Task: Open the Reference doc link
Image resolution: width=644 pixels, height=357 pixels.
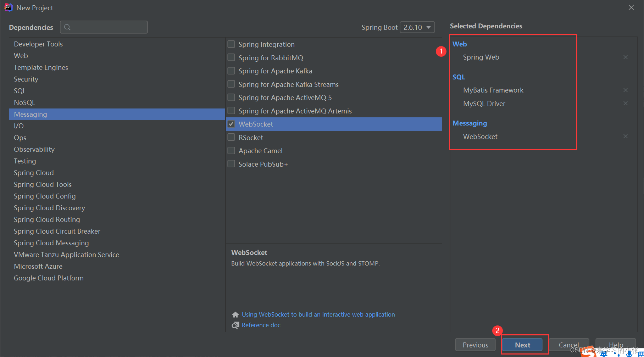Action: point(261,325)
